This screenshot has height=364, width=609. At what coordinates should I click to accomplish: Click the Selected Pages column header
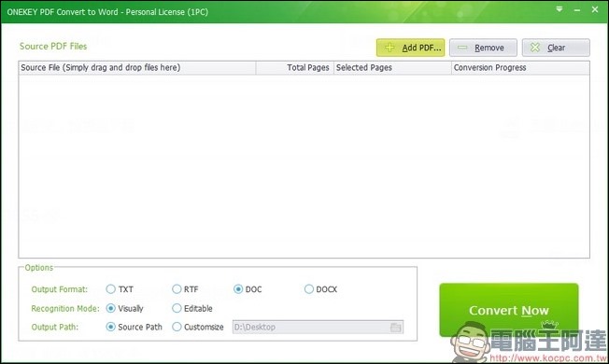(392, 67)
